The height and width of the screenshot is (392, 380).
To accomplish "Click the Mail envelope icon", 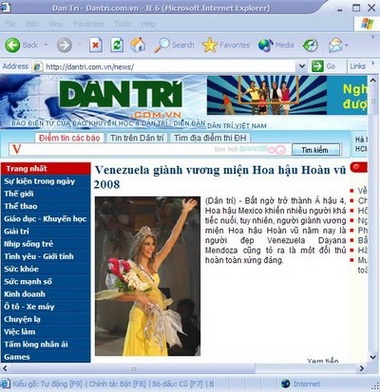I will coord(335,45).
